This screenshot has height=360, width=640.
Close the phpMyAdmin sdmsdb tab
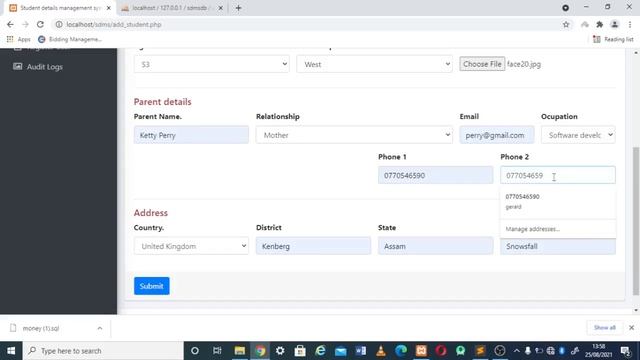tap(220, 8)
